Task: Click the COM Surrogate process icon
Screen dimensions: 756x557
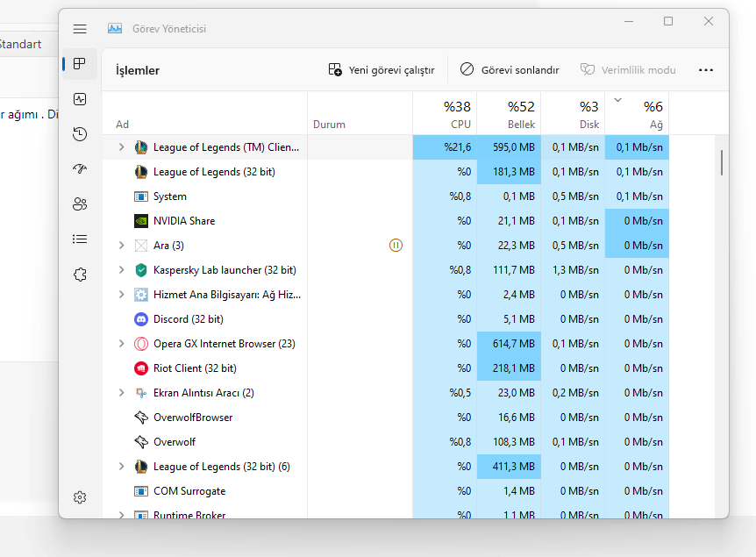Action: [141, 491]
